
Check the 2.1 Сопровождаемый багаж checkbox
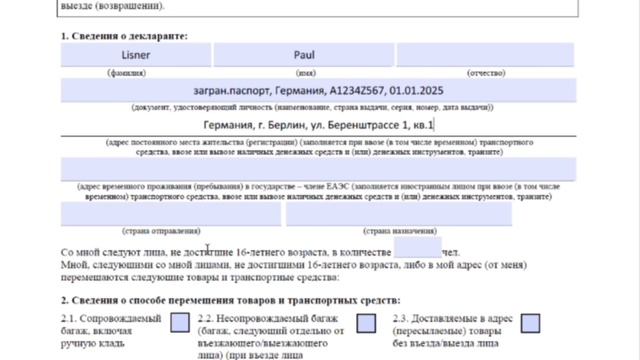click(180, 322)
